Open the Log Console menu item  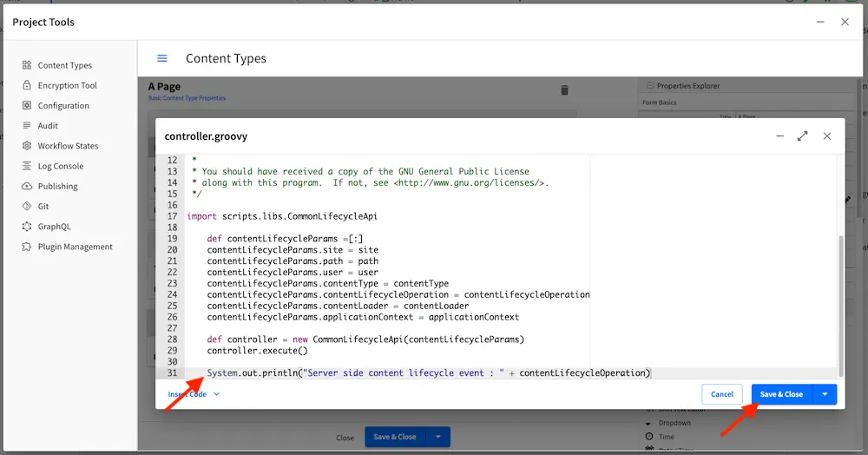(61, 166)
